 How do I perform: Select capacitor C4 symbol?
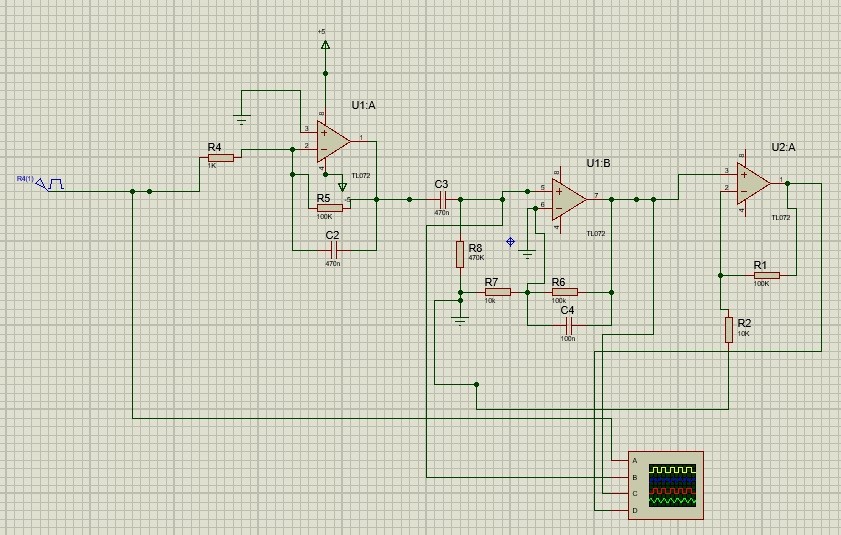[569, 325]
